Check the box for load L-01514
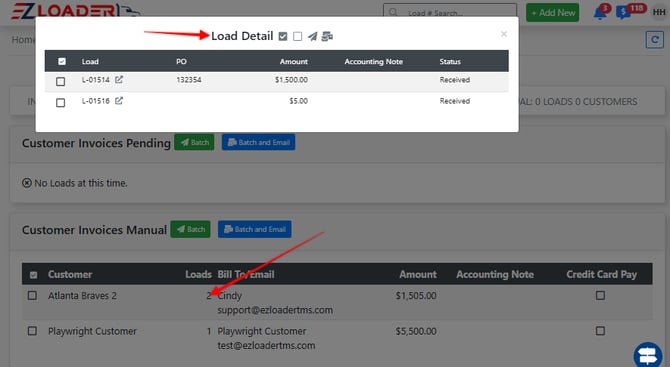The width and height of the screenshot is (670, 367). pos(61,81)
